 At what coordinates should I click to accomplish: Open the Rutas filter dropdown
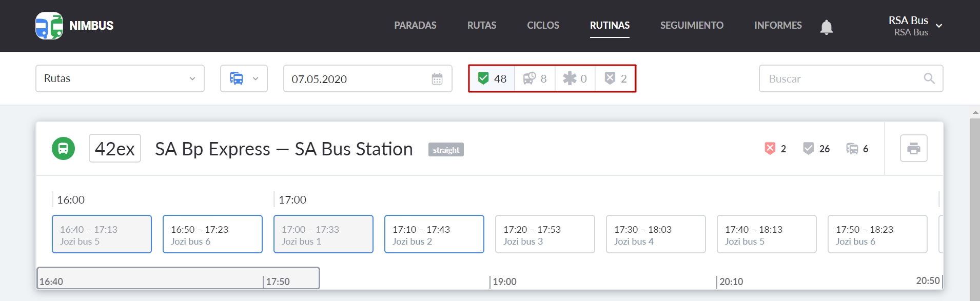(x=120, y=78)
